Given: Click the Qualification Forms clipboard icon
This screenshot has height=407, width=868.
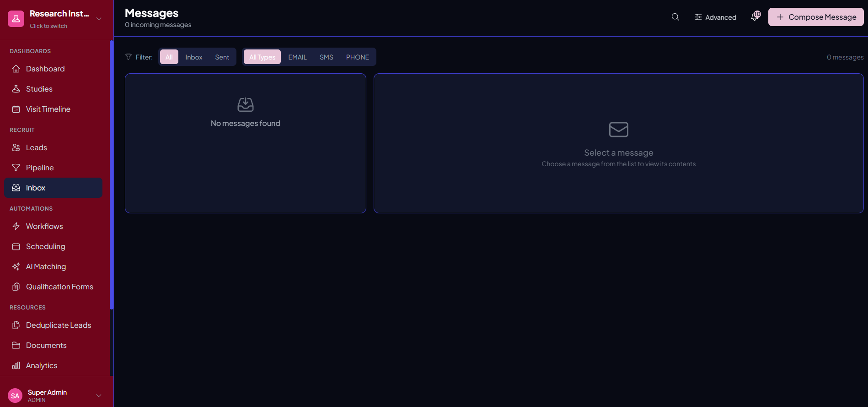Looking at the screenshot, I should coord(16,287).
